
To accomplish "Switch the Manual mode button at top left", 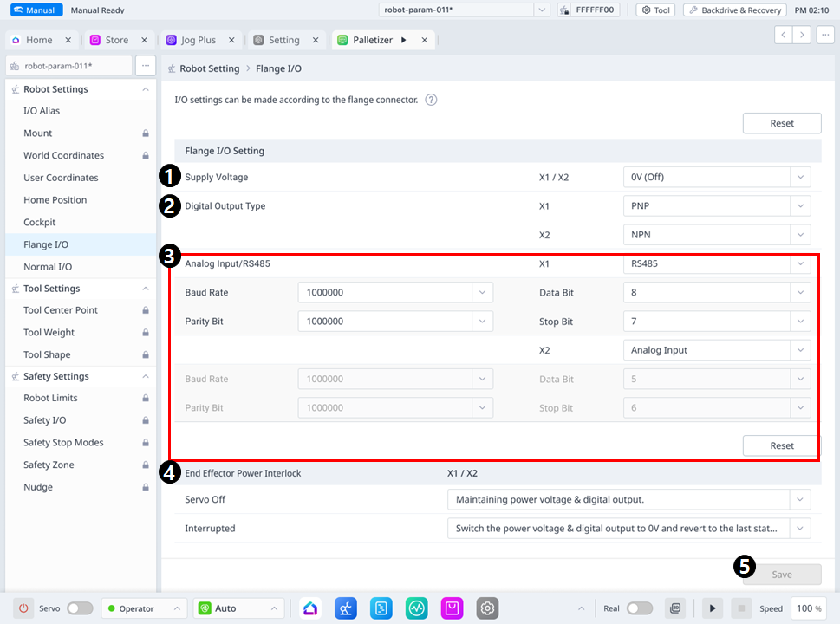I will pyautogui.click(x=34, y=10).
